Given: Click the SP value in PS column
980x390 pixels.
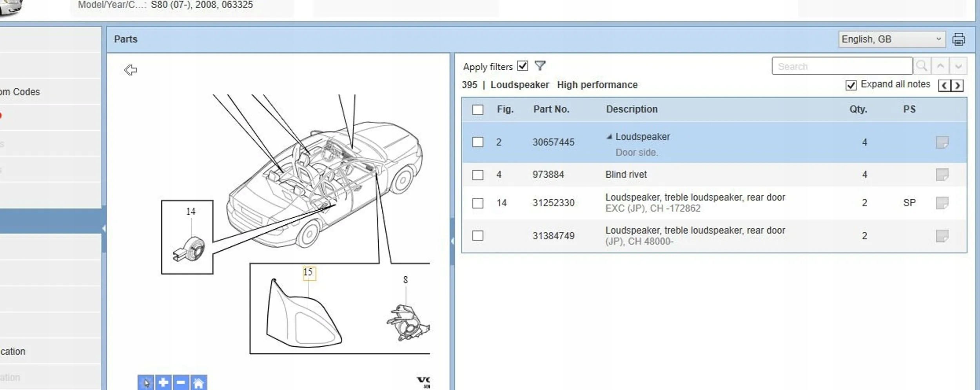Looking at the screenshot, I should click(909, 203).
